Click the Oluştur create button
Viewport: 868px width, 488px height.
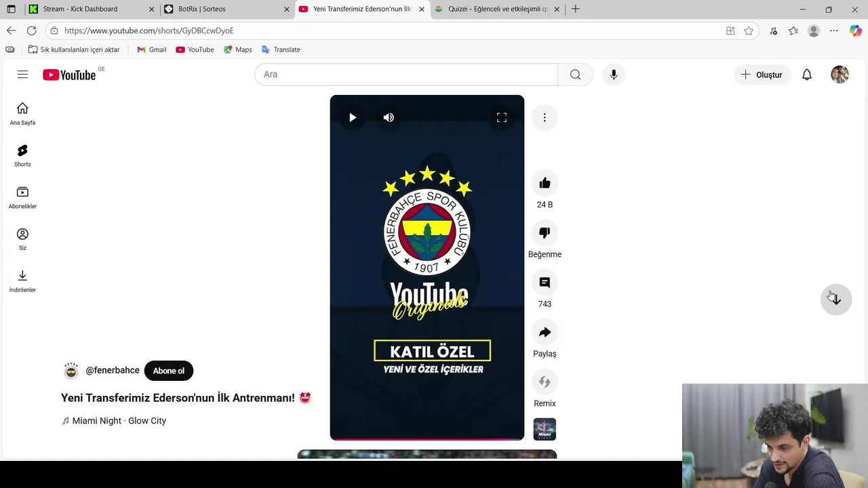[x=762, y=75]
